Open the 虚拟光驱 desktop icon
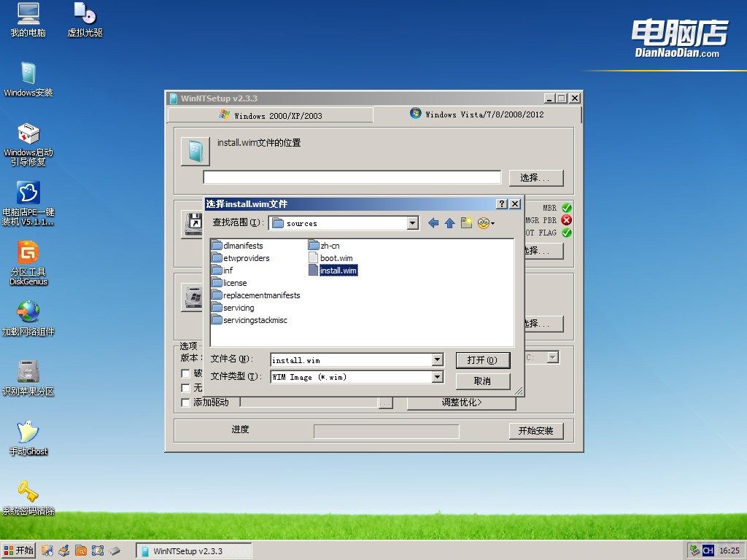This screenshot has height=560, width=747. click(85, 20)
